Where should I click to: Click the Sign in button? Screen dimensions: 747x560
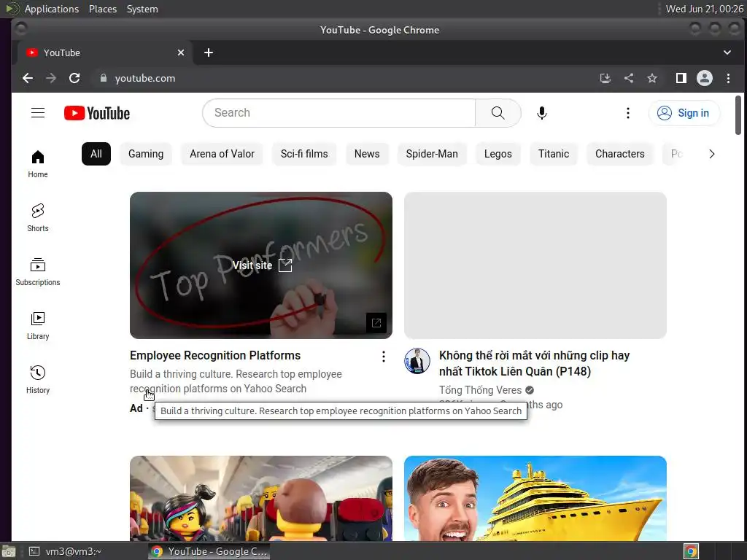pos(684,113)
